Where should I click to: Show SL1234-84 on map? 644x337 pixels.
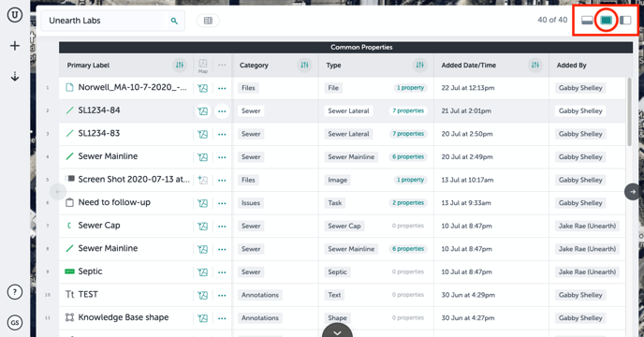(x=203, y=111)
